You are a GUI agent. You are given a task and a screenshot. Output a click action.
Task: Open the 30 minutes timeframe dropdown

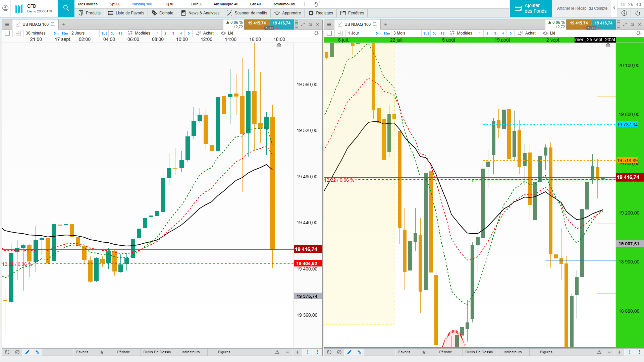point(36,33)
